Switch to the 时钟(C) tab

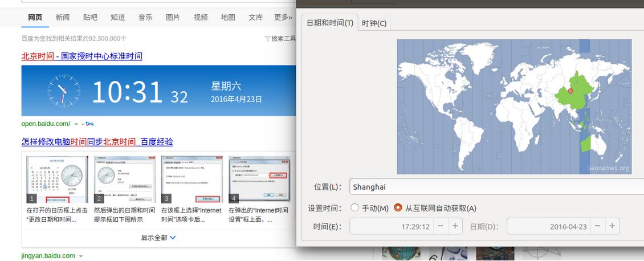click(x=374, y=23)
